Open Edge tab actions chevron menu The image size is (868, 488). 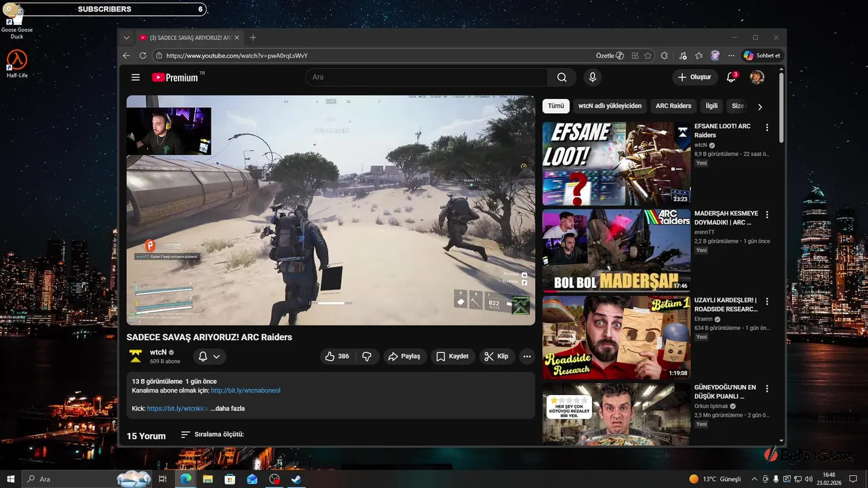click(126, 38)
